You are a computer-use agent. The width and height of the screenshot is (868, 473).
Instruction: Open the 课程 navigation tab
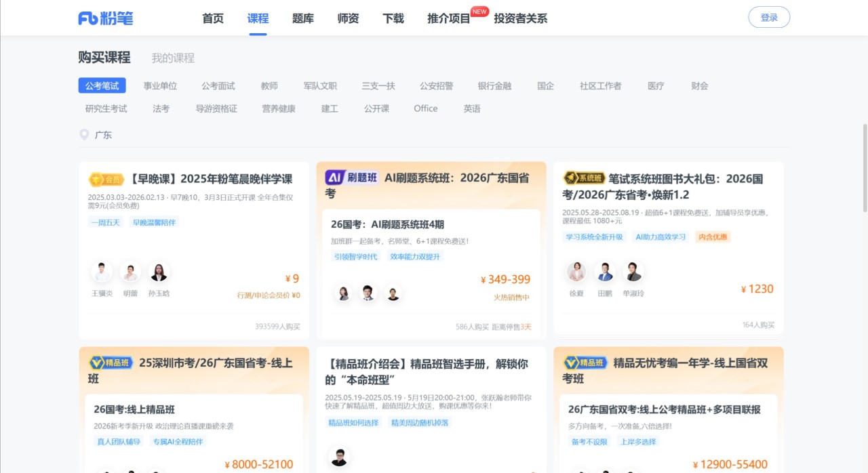pos(258,18)
